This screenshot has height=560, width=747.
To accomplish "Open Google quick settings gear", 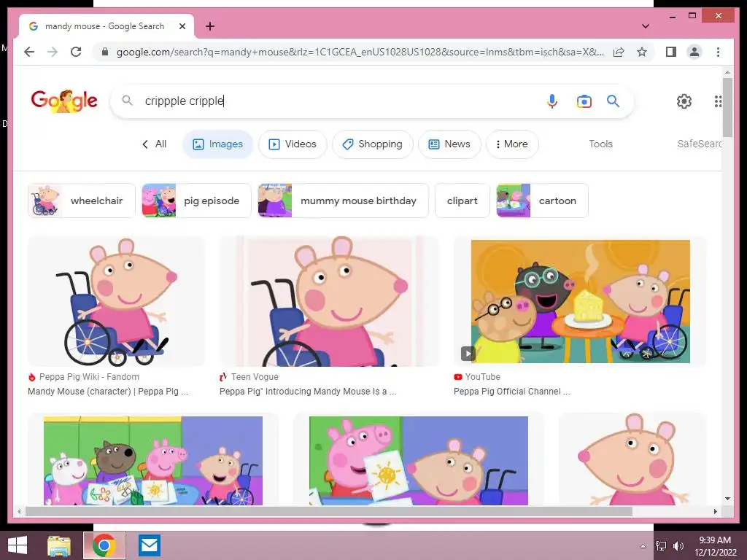I will (x=684, y=101).
